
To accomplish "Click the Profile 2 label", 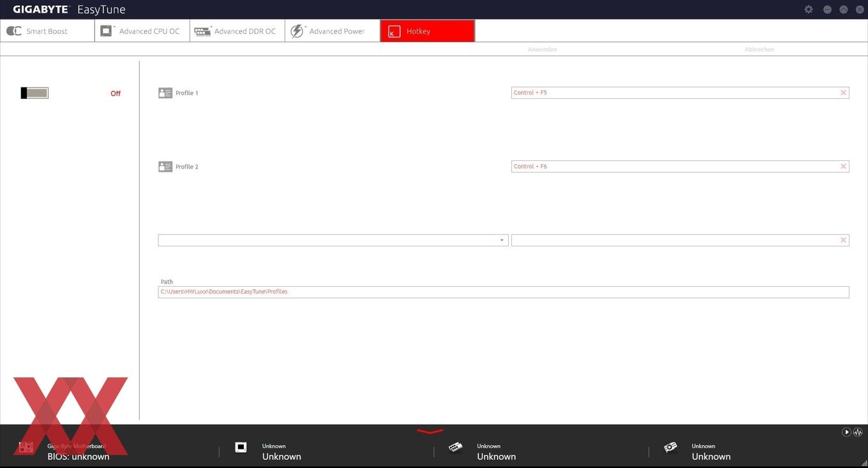I will [187, 167].
